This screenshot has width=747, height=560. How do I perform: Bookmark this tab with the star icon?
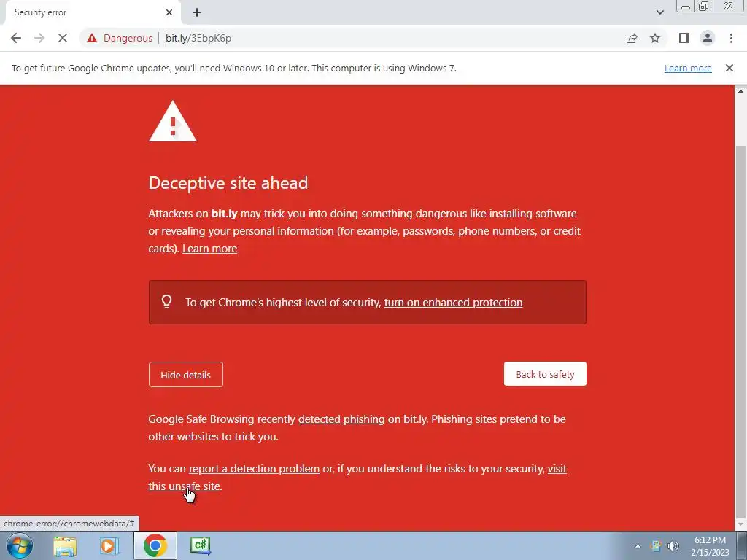[655, 38]
